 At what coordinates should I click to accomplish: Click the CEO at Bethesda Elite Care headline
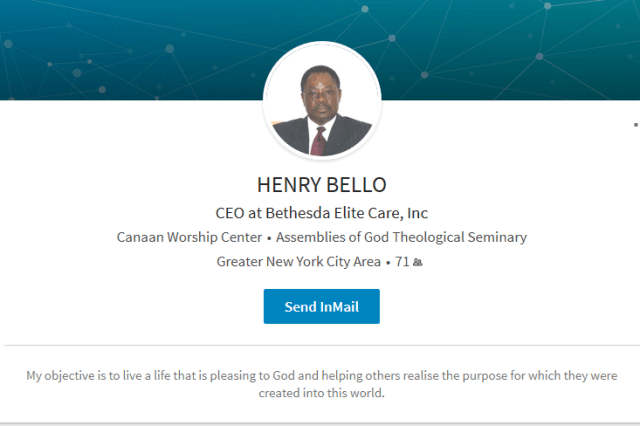(321, 212)
